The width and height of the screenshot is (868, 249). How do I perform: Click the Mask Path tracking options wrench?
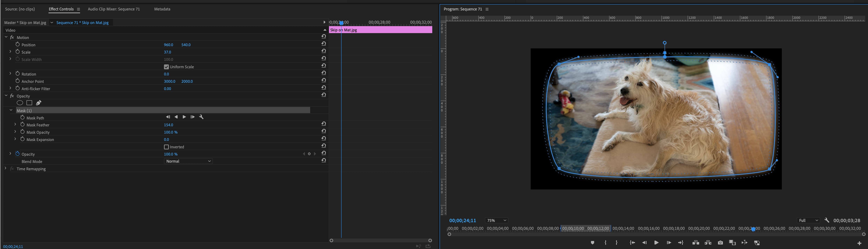point(201,117)
